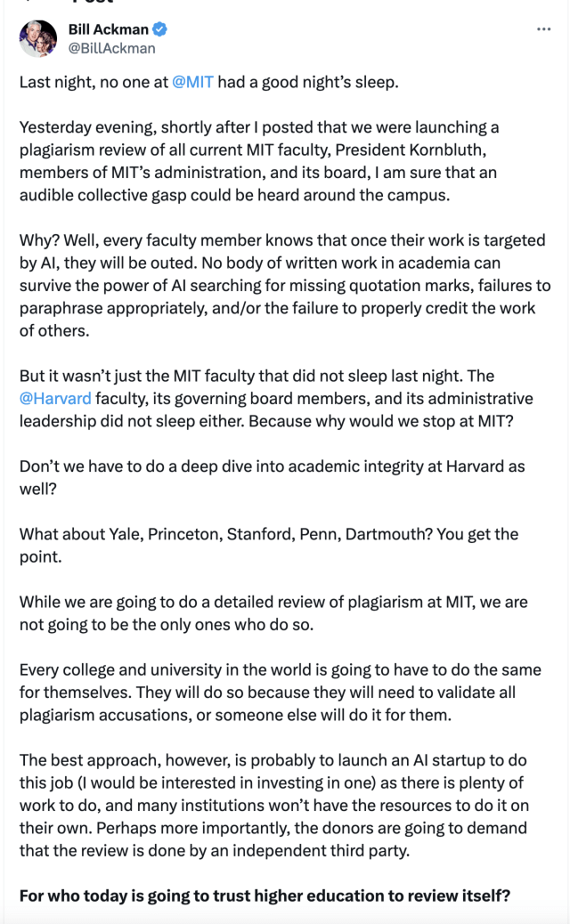Screen dimensions: 570x924
Task: Click the blue verified badge
Action: point(159,28)
